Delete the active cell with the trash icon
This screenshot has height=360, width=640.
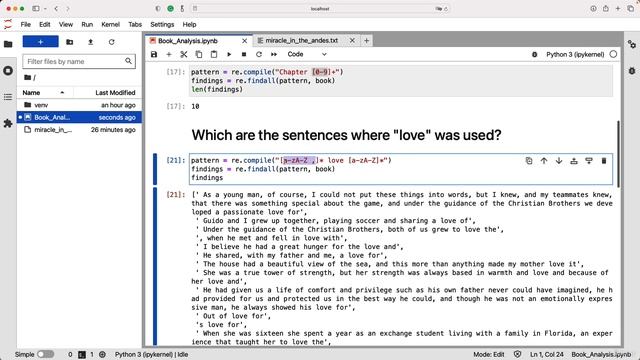(x=604, y=161)
